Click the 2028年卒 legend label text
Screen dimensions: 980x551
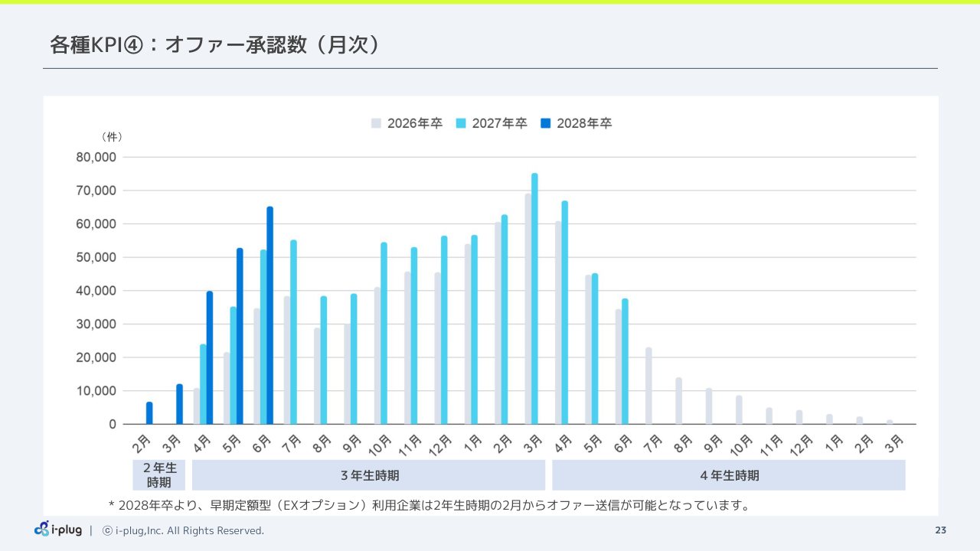(585, 123)
